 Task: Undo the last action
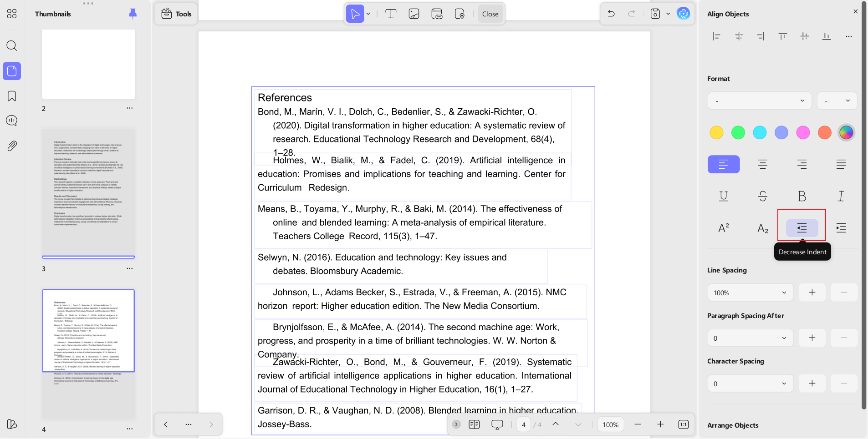click(x=611, y=14)
